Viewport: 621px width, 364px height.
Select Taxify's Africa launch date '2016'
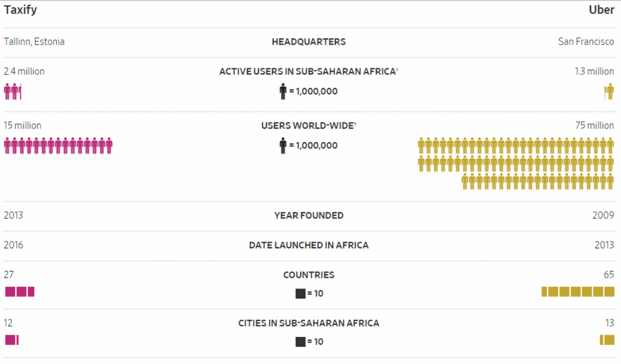click(14, 245)
